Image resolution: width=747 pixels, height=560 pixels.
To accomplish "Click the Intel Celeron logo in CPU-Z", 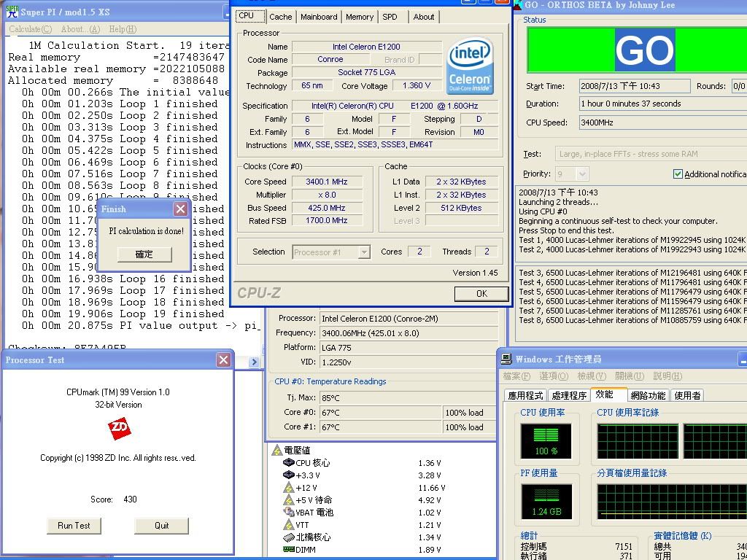I will click(x=470, y=66).
